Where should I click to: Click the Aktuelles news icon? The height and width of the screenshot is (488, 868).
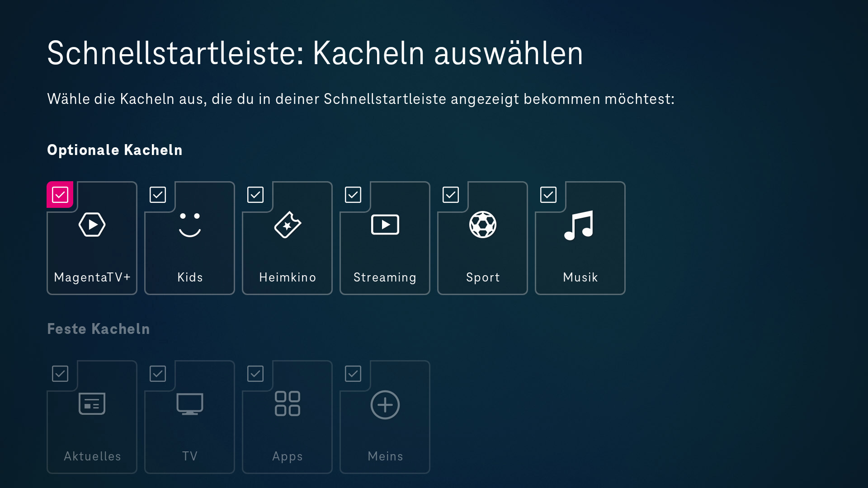pyautogui.click(x=92, y=404)
